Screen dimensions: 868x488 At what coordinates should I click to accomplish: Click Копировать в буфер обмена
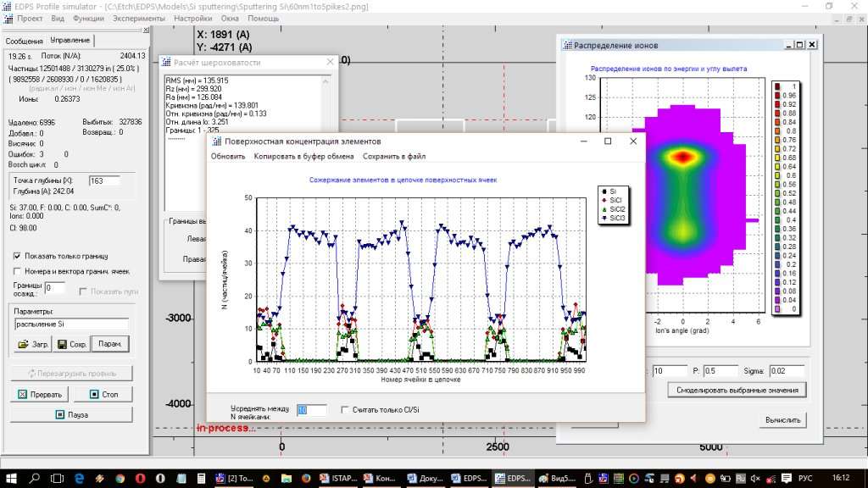(303, 157)
